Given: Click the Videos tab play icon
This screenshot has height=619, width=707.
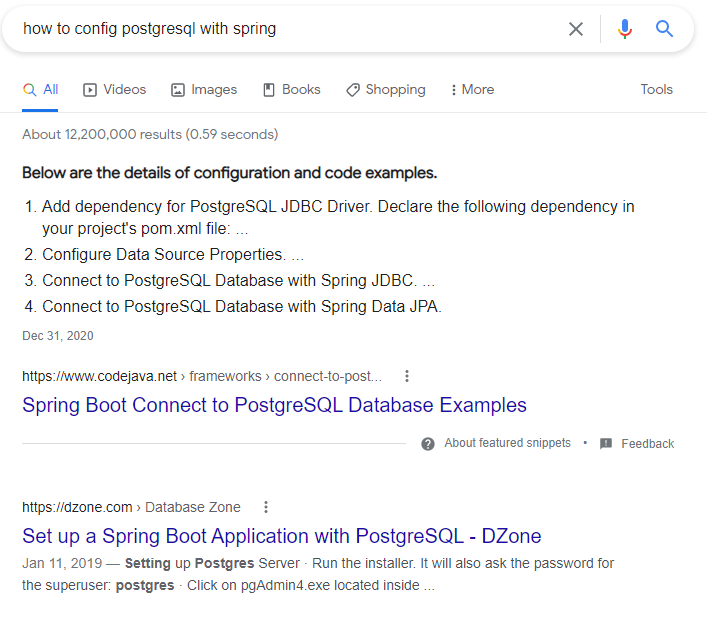Looking at the screenshot, I should coord(90,90).
